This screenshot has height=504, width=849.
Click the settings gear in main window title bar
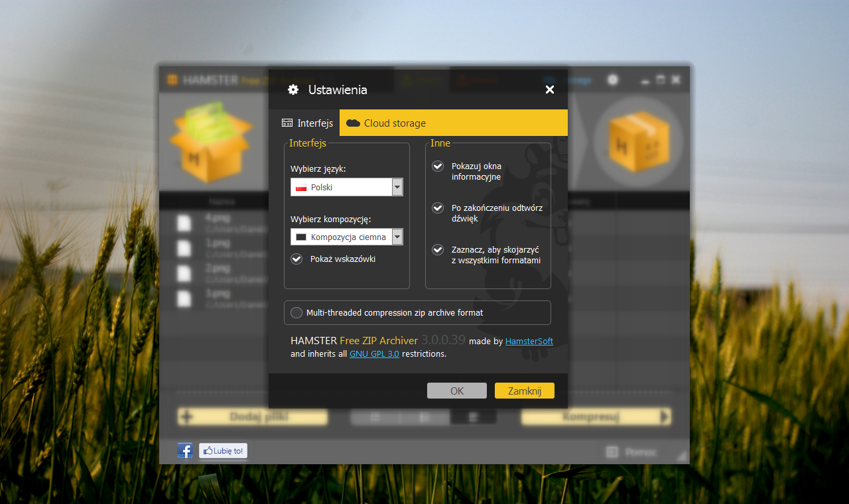coord(613,80)
